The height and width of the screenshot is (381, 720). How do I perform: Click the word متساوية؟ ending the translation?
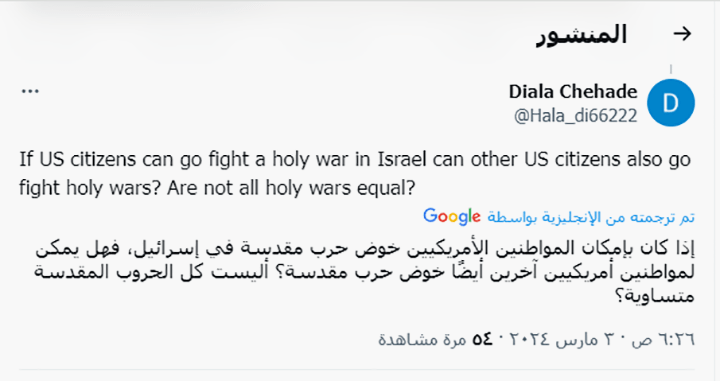pyautogui.click(x=655, y=296)
